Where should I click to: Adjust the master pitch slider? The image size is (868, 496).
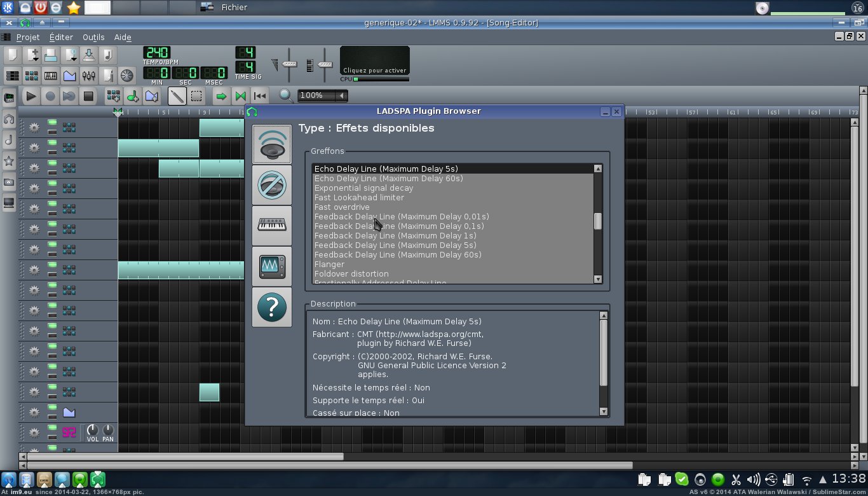pos(325,65)
